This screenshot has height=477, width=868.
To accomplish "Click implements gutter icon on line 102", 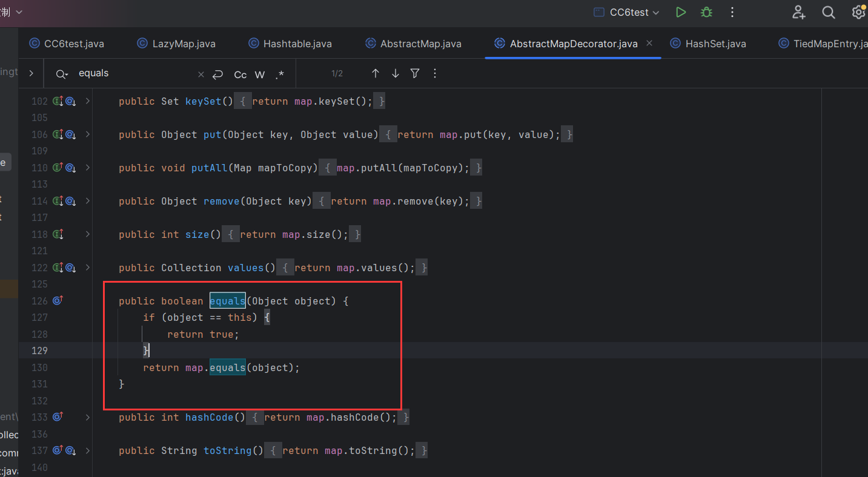I will click(x=58, y=101).
